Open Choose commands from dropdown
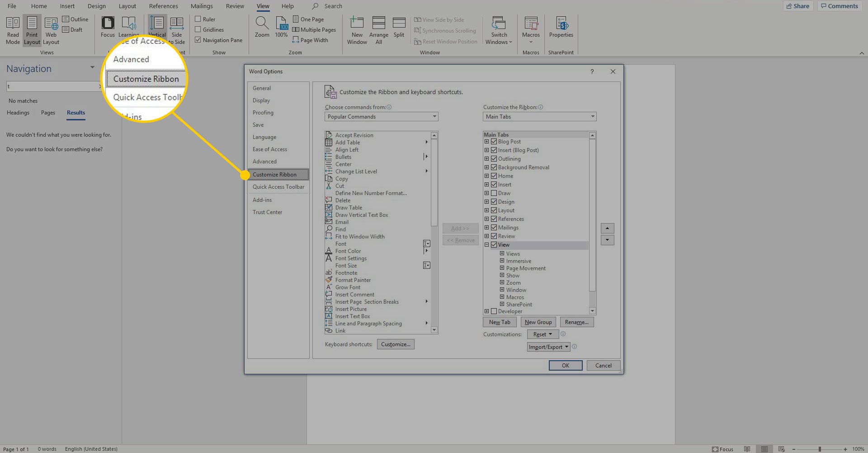 tap(381, 117)
